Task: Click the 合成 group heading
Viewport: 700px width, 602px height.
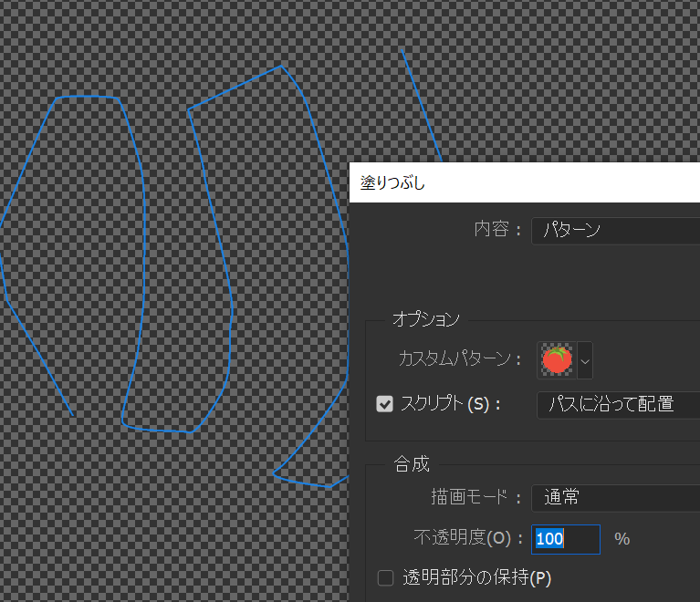Action: [412, 464]
